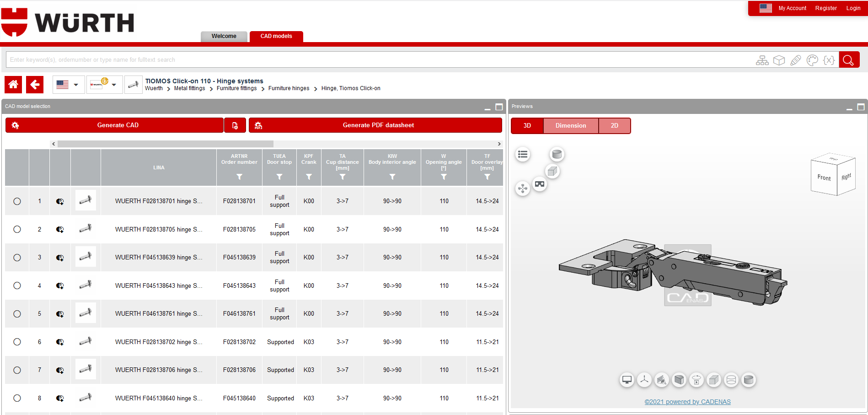Select the Dimension preview tab

(x=571, y=126)
